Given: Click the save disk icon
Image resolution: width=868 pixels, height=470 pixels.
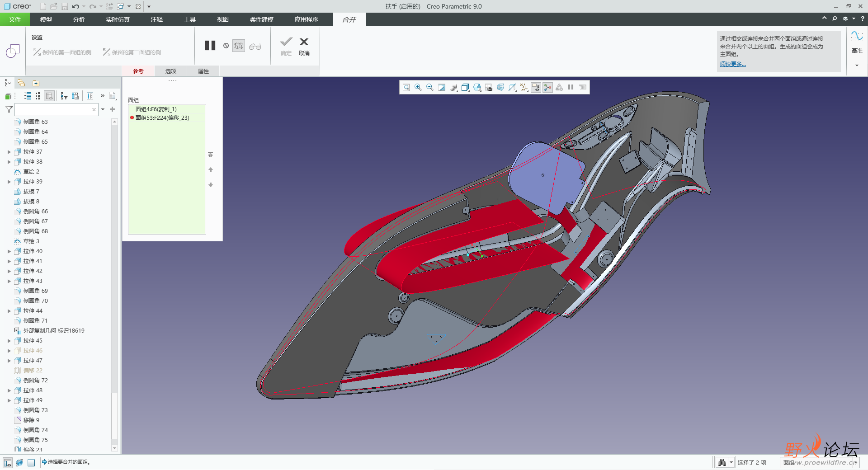Looking at the screenshot, I should coord(65,6).
